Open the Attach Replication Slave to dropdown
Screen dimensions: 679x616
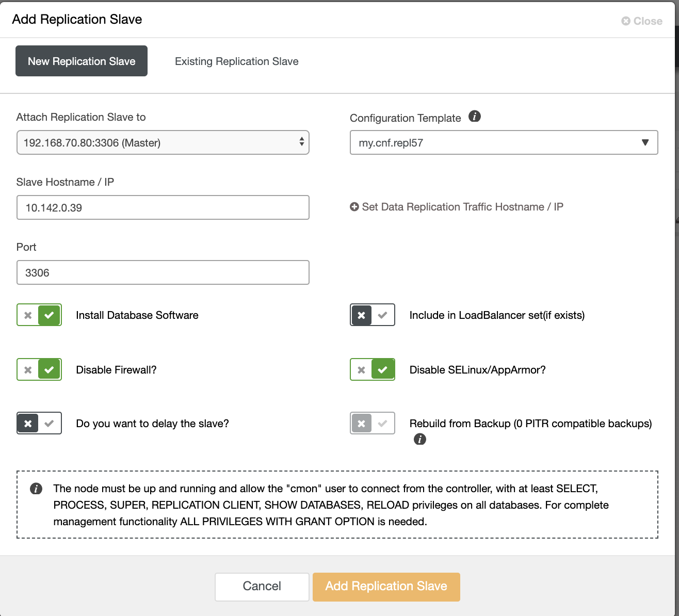[x=163, y=142]
